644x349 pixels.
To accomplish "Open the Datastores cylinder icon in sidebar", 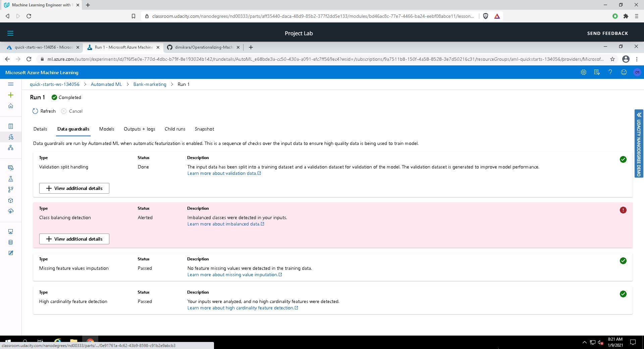I will 11,242.
